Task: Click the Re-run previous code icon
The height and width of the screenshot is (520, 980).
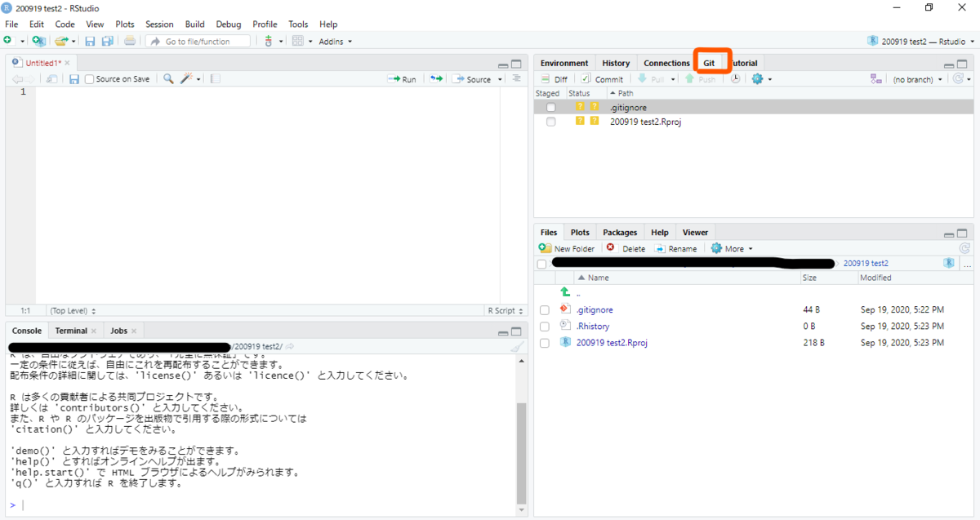Action: 437,79
